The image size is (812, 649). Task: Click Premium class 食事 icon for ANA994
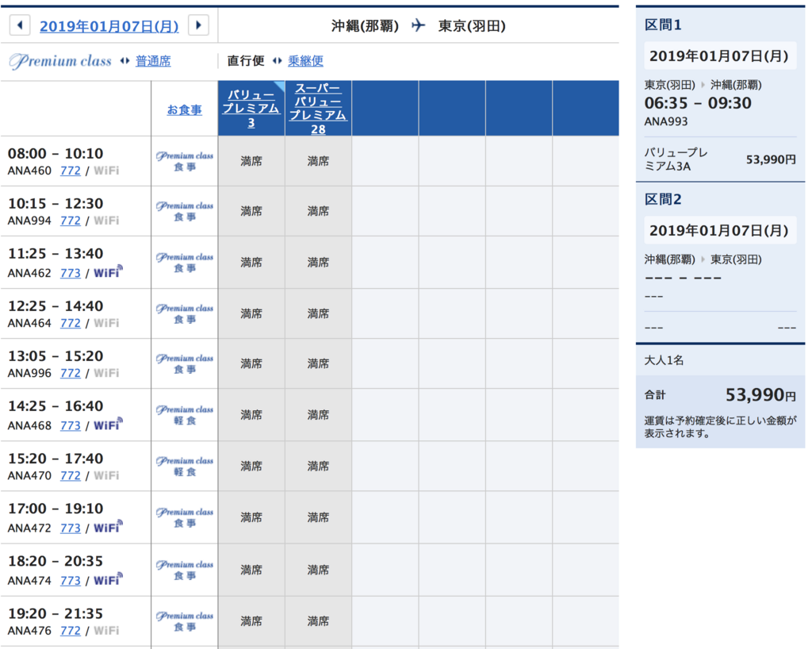pyautogui.click(x=184, y=211)
